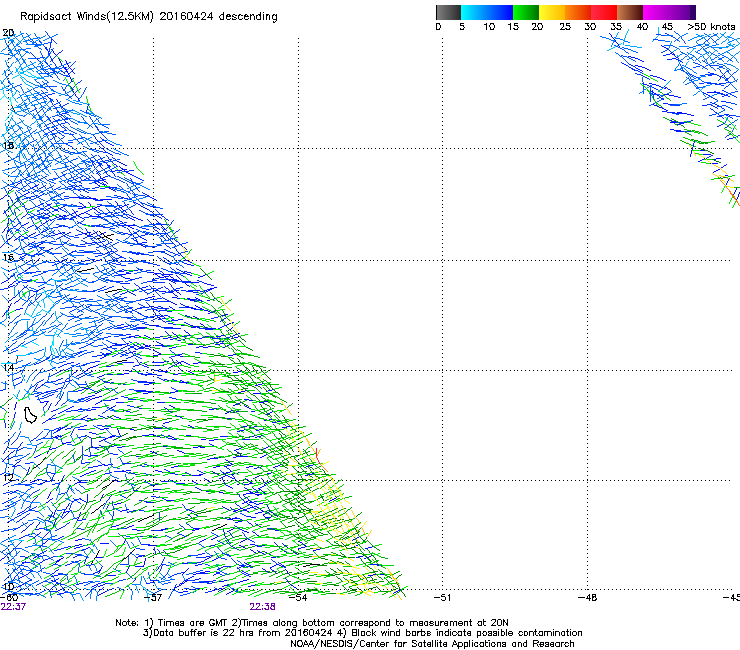This screenshot has width=740, height=650.
Task: Click the 12 latitude label
Action: pos(8,477)
